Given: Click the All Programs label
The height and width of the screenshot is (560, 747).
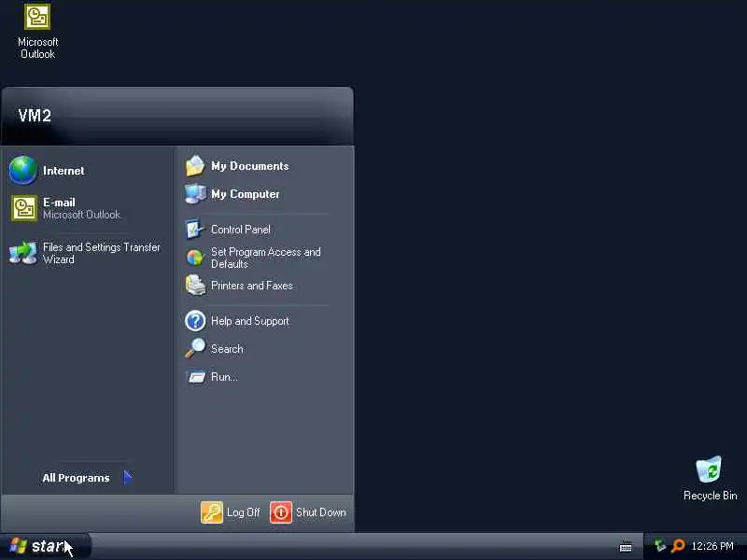Looking at the screenshot, I should click(76, 478).
